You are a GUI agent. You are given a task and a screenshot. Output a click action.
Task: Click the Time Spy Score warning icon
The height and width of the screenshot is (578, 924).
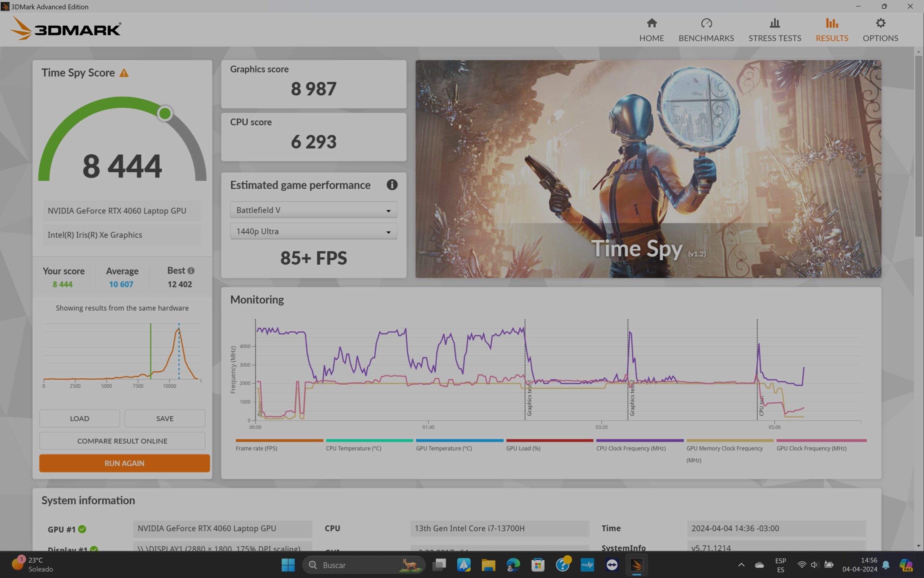pos(124,73)
